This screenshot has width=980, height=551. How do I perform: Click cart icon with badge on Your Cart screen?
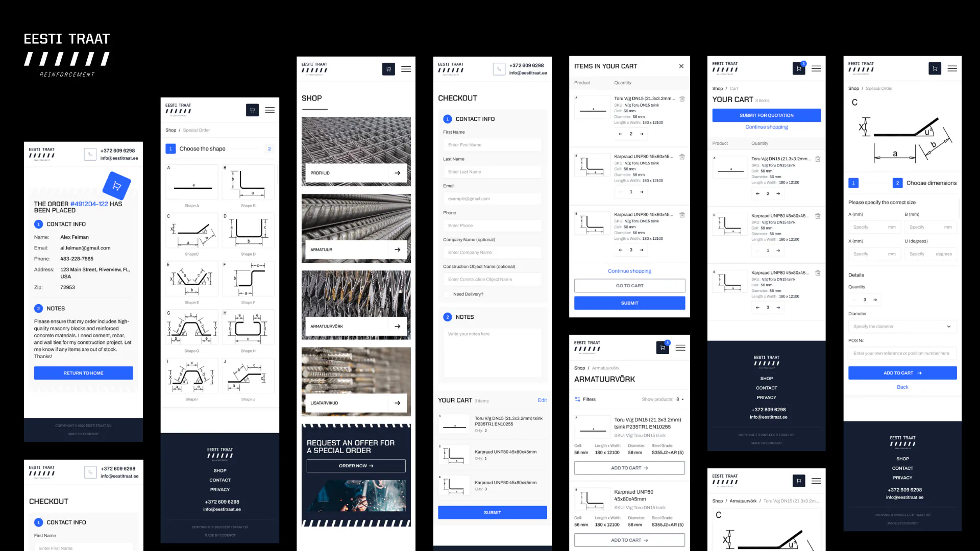point(799,68)
